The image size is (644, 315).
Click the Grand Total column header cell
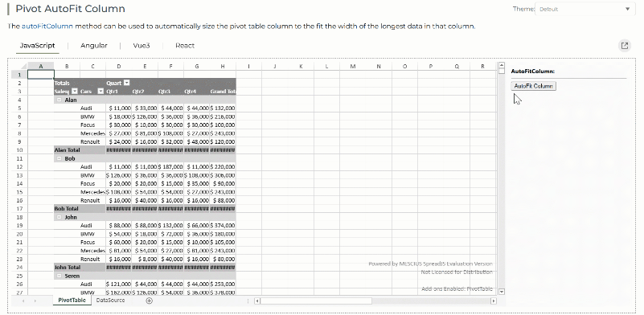[223, 91]
